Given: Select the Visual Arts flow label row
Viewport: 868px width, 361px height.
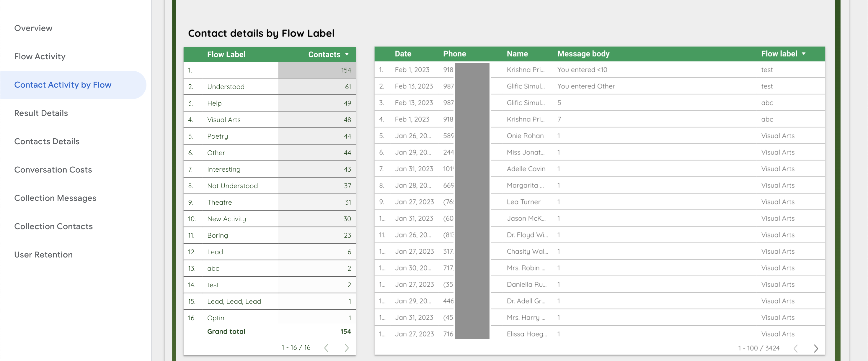Looking at the screenshot, I should [270, 120].
